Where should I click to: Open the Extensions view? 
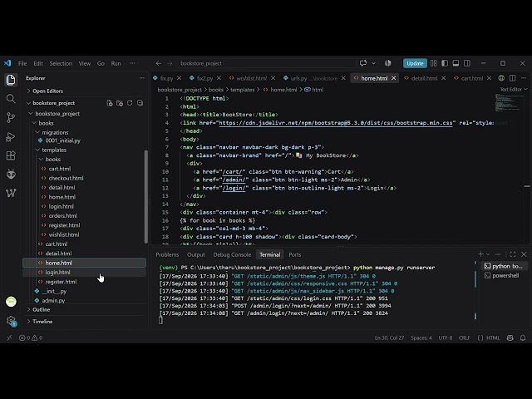coord(11,155)
